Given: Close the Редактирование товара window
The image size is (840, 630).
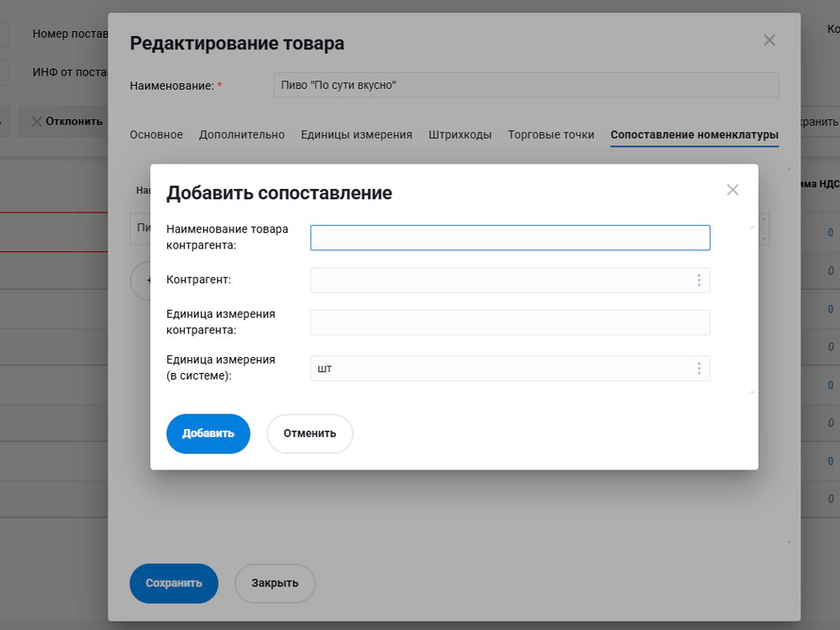Looking at the screenshot, I should pyautogui.click(x=769, y=40).
